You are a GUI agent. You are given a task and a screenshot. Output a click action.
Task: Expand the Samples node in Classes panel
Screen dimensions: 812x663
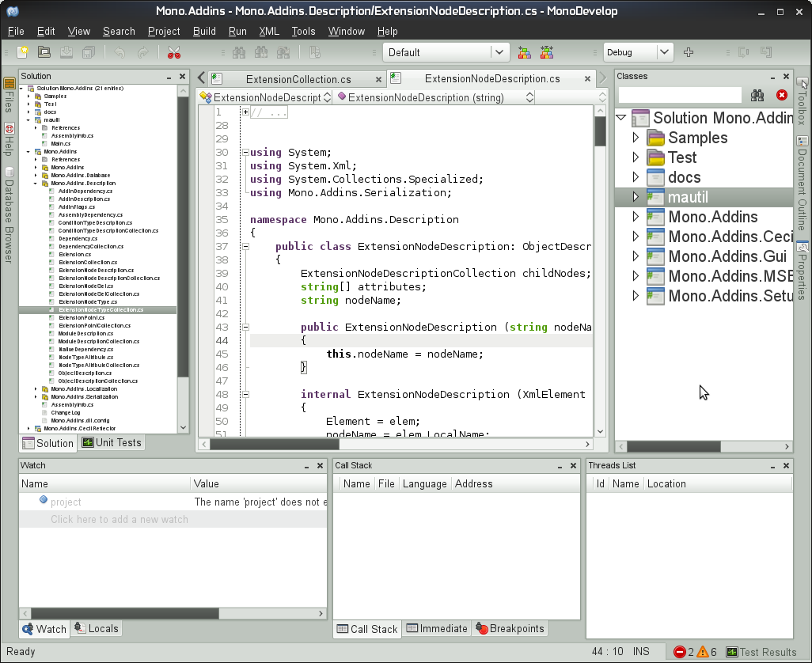pyautogui.click(x=636, y=138)
